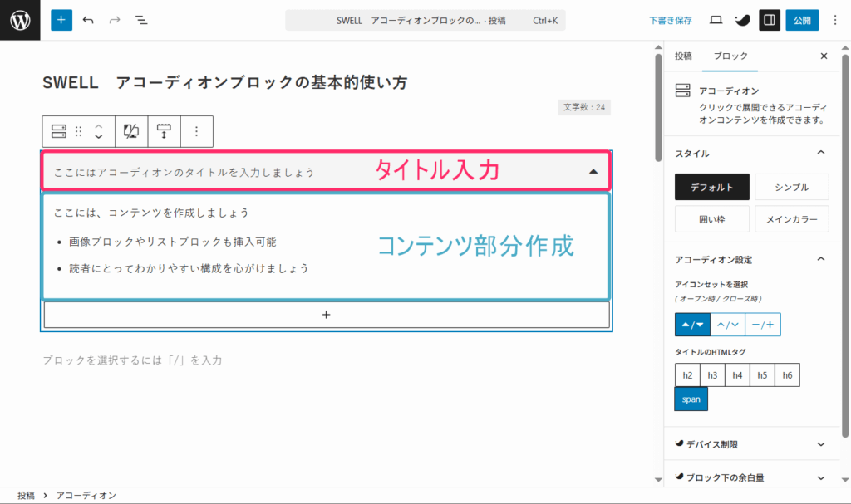Click the list item 読者にとってわかりやすい構成
The width and height of the screenshot is (851, 504).
tap(189, 268)
